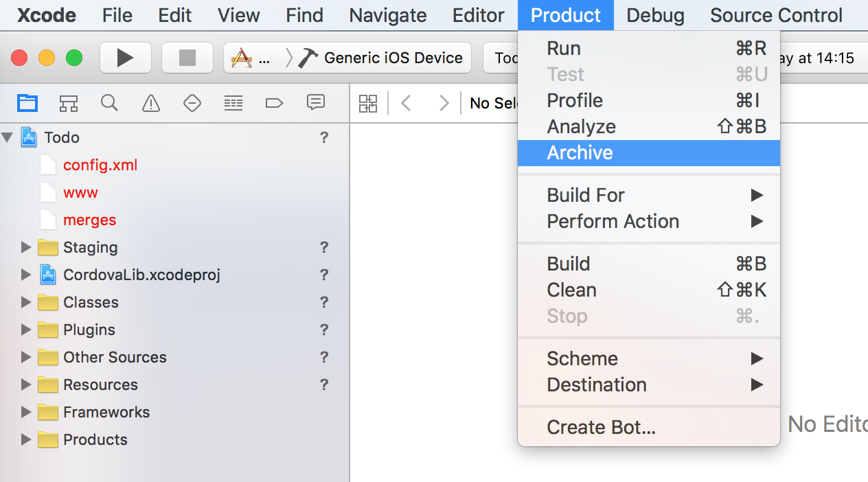Open the Test navigator diamond icon
The height and width of the screenshot is (482, 868).
(192, 104)
